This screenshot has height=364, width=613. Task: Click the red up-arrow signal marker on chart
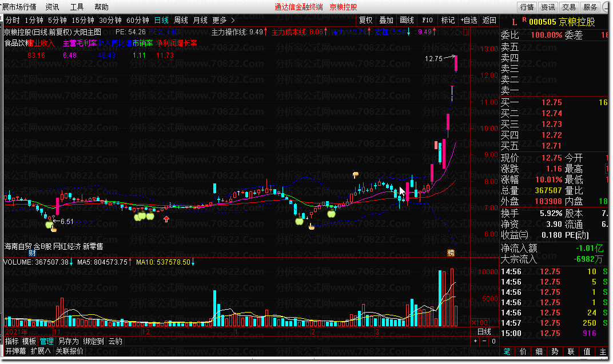tap(166, 219)
